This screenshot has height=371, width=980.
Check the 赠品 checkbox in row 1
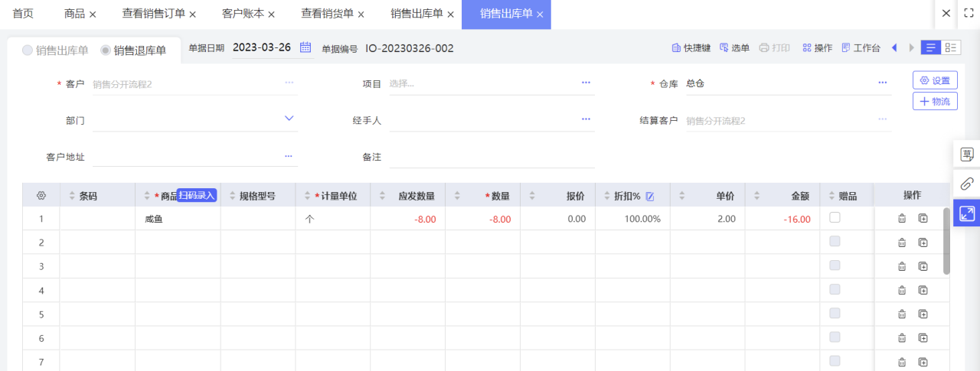[835, 217]
